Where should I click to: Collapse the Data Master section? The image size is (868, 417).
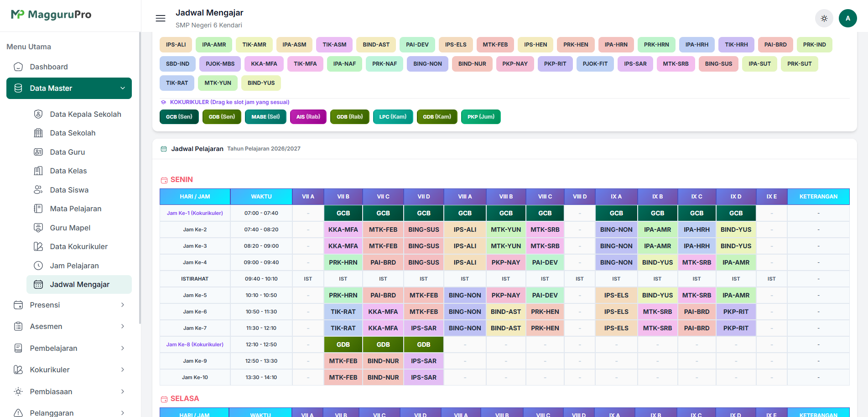(x=69, y=88)
